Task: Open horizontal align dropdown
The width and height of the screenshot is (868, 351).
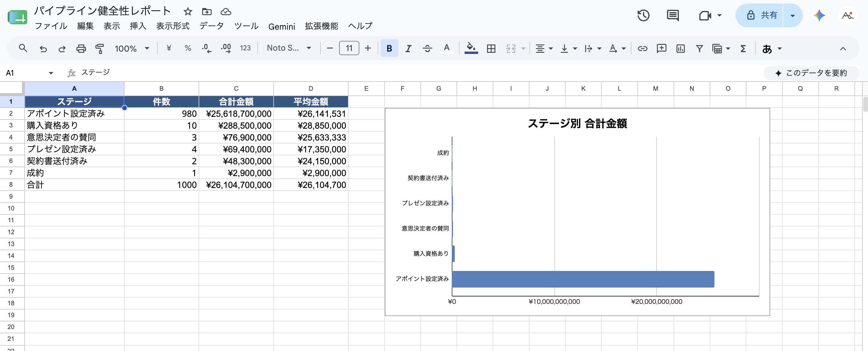Action: point(544,49)
